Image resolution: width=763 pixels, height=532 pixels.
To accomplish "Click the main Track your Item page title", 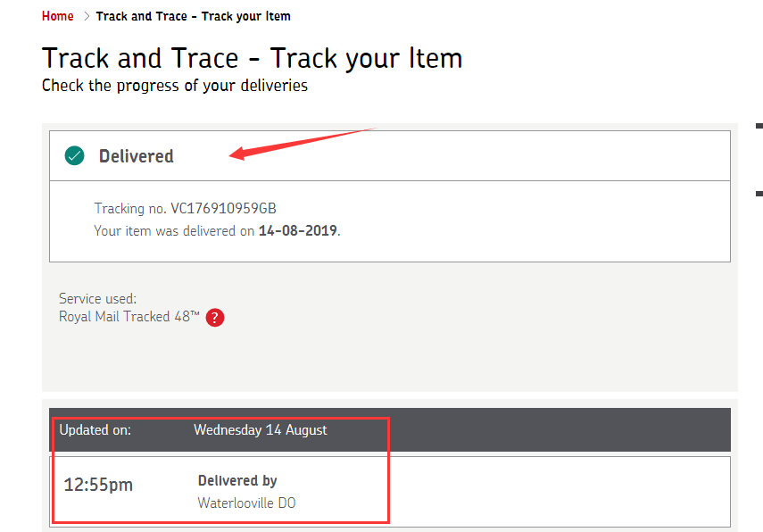I will pyautogui.click(x=252, y=58).
